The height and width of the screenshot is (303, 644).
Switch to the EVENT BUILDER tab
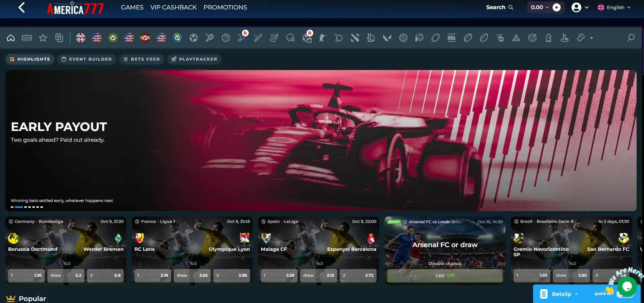coord(87,59)
